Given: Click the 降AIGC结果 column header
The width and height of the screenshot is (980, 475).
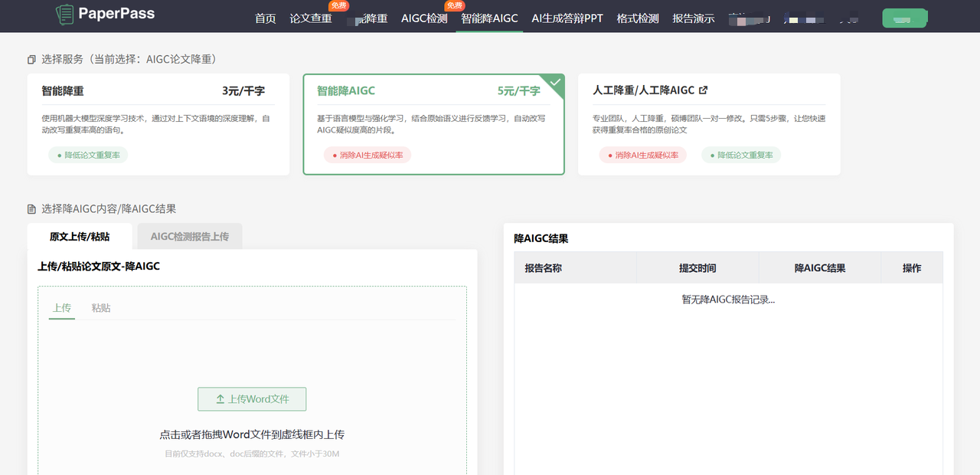Looking at the screenshot, I should (820, 268).
